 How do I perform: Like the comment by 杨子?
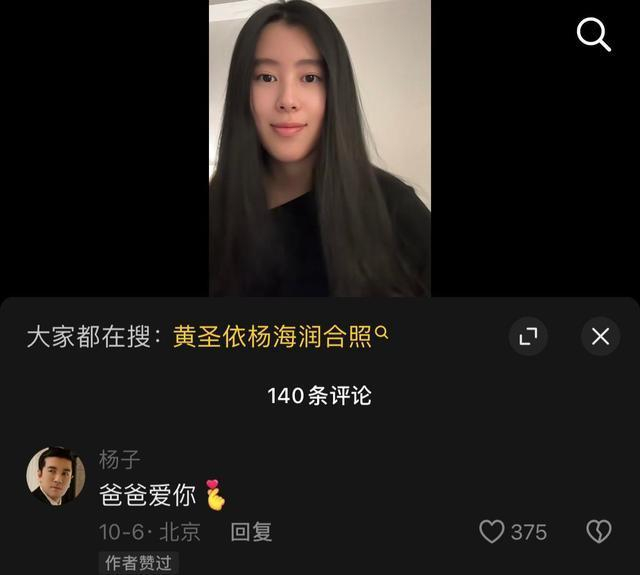[492, 531]
